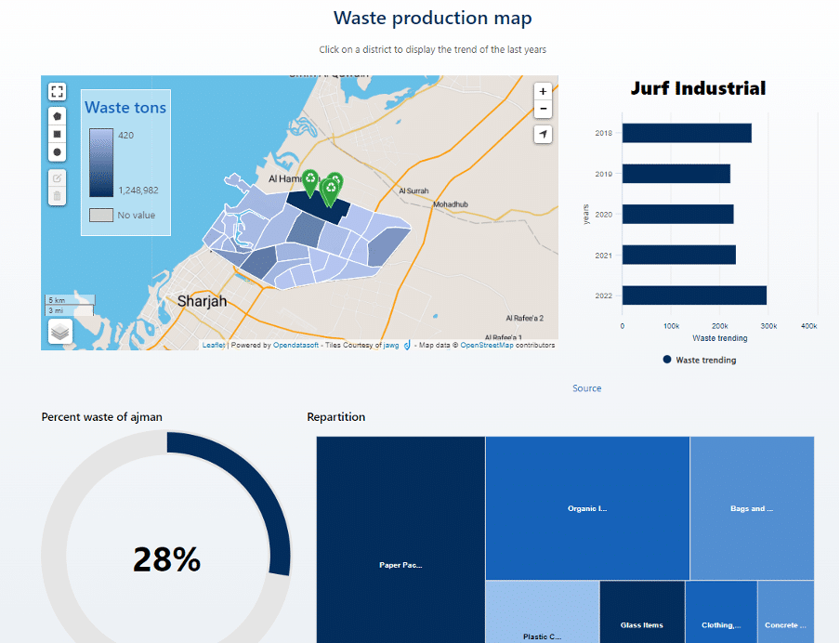Select the draw rectangle tool
The width and height of the screenshot is (840, 643).
tap(58, 135)
